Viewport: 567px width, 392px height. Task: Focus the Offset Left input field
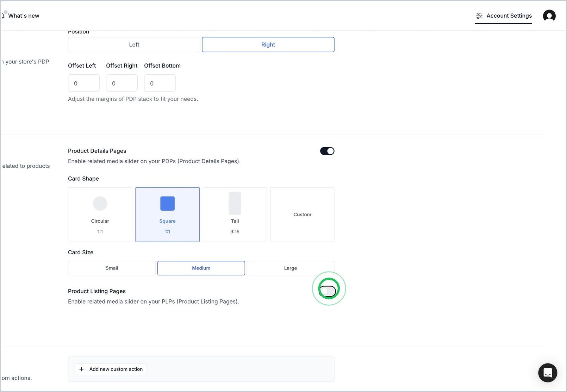pyautogui.click(x=84, y=83)
